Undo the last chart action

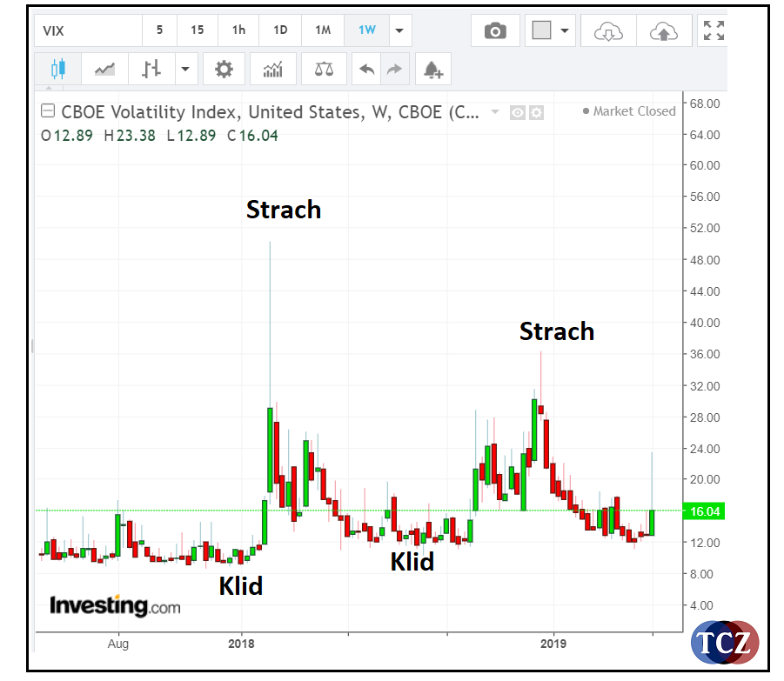366,69
